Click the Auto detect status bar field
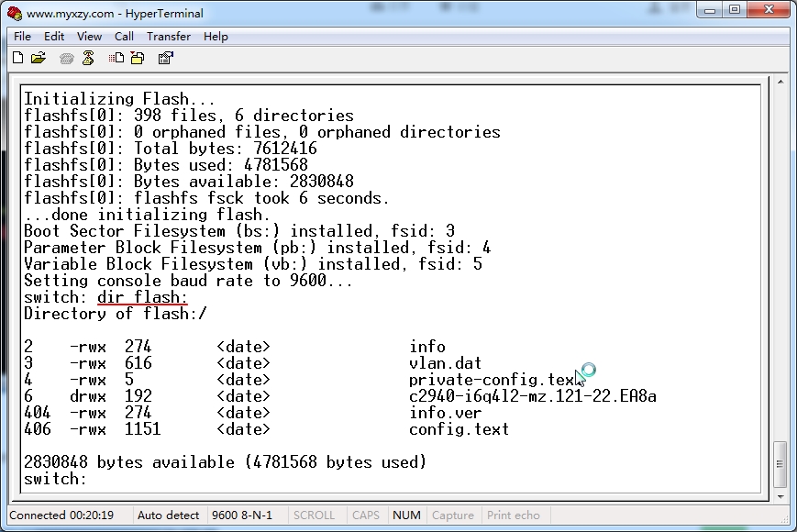This screenshot has height=532, width=797. 168,515
